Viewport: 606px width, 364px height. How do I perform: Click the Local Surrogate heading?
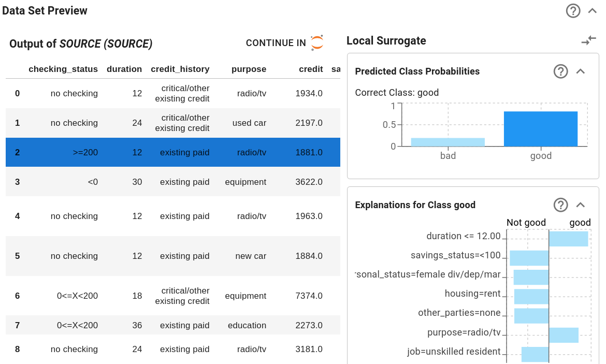pyautogui.click(x=386, y=40)
